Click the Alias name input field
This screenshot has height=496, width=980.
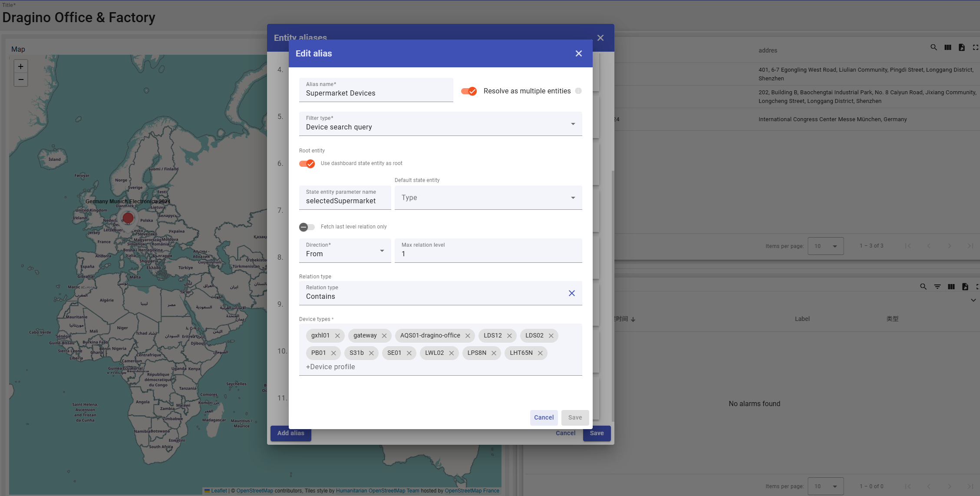[x=376, y=93]
